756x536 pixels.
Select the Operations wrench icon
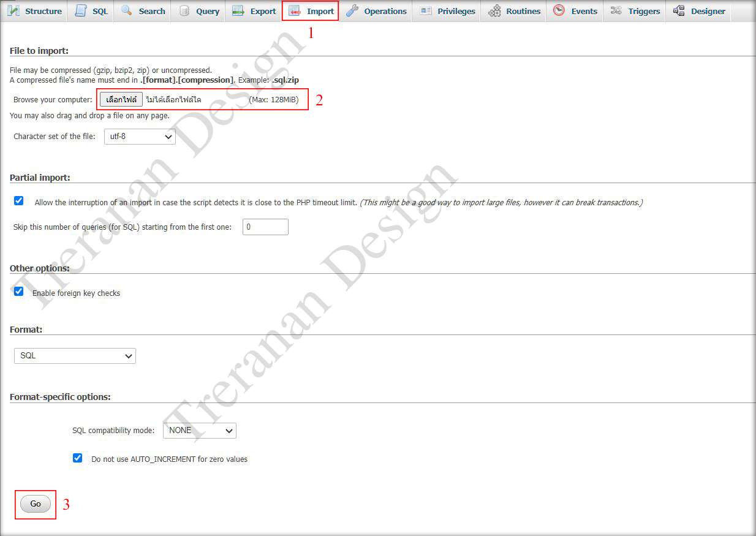[353, 10]
